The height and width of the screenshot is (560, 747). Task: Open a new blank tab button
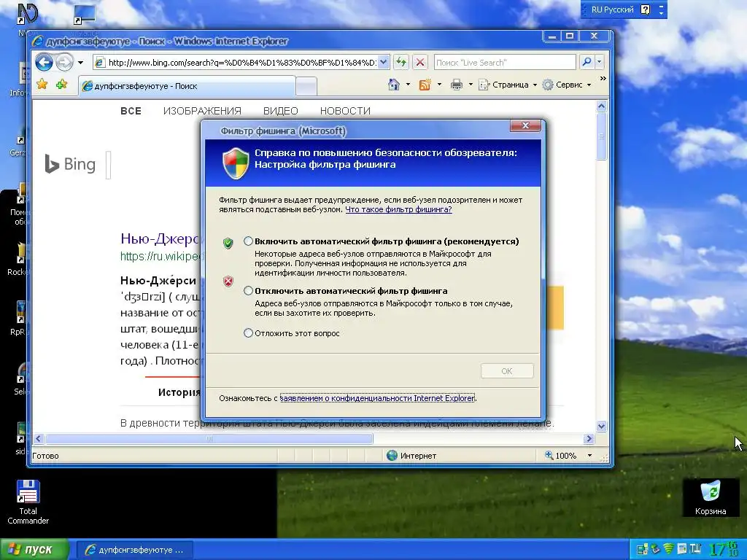306,86
